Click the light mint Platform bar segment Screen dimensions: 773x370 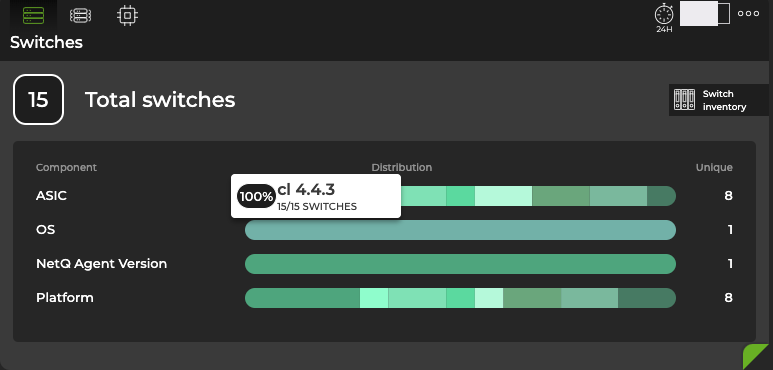489,298
